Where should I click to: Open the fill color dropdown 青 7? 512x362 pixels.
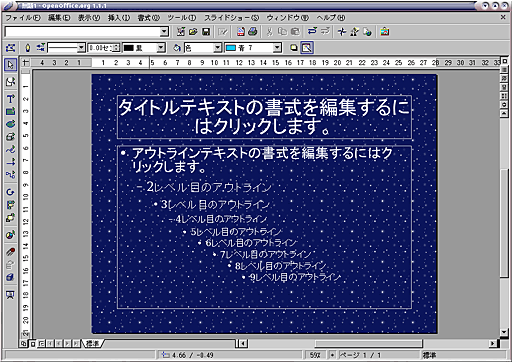pyautogui.click(x=277, y=48)
